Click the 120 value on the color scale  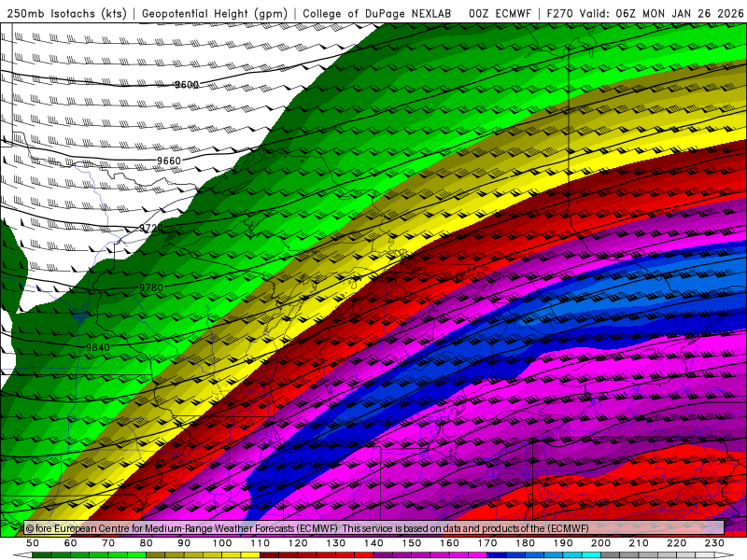point(298,543)
